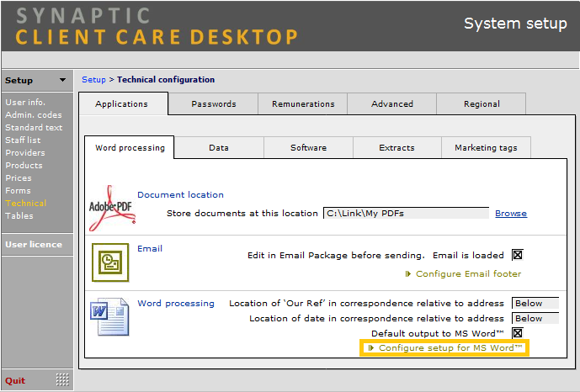Click the Email package icon
This screenshot has width=580, height=392.
pos(110,262)
